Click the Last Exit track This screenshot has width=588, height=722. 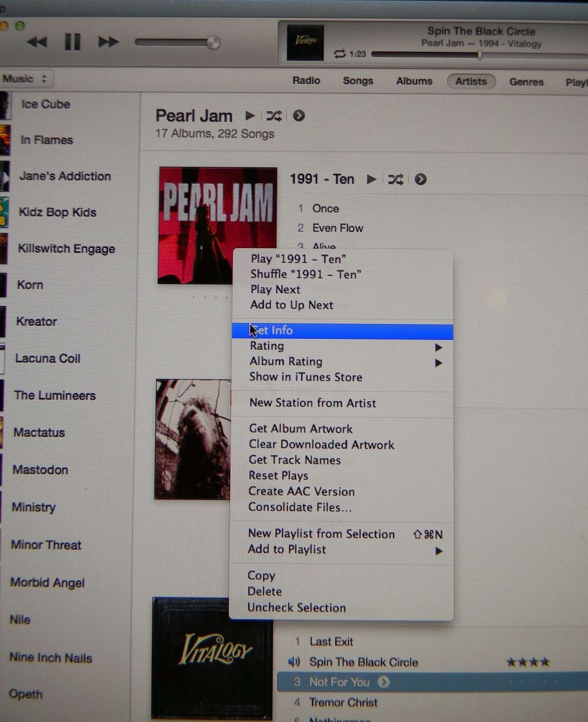click(331, 642)
